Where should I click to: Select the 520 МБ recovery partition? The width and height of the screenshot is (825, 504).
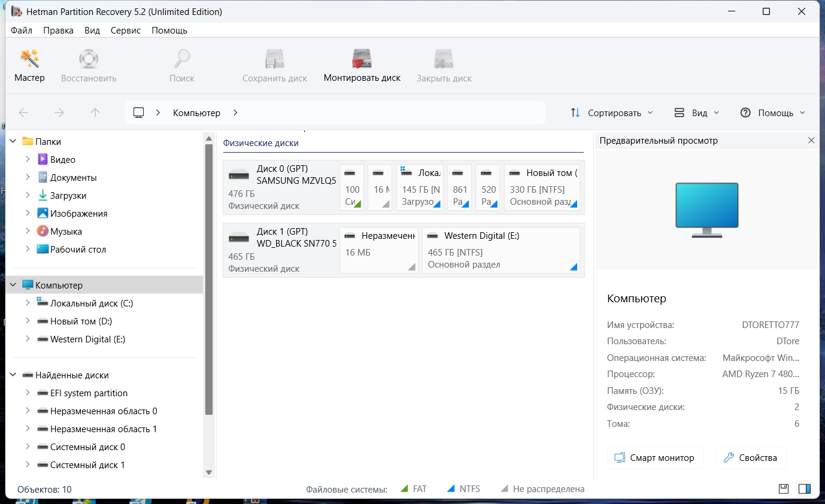coord(487,187)
